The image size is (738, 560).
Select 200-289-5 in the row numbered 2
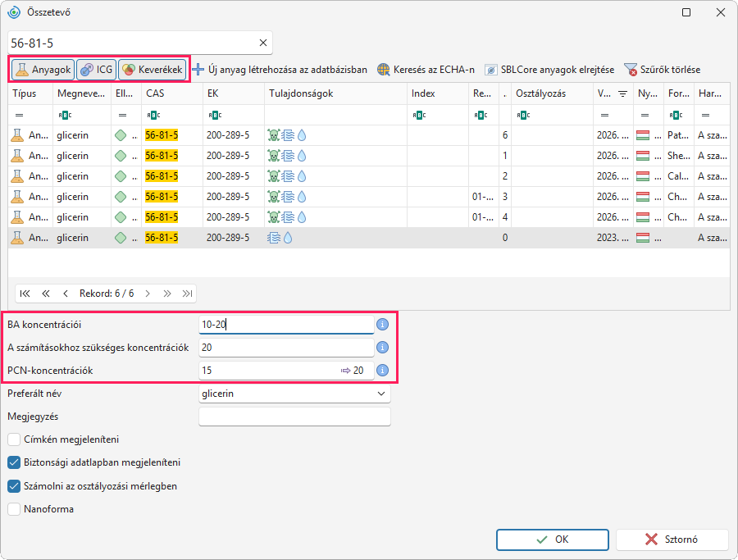(228, 176)
